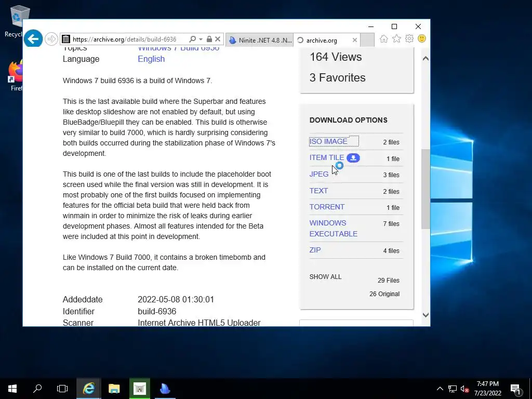Go back using the blue back arrow

click(33, 39)
